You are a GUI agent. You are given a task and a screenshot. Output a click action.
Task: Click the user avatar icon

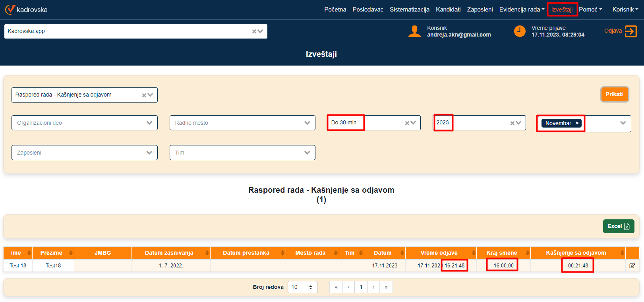(414, 31)
